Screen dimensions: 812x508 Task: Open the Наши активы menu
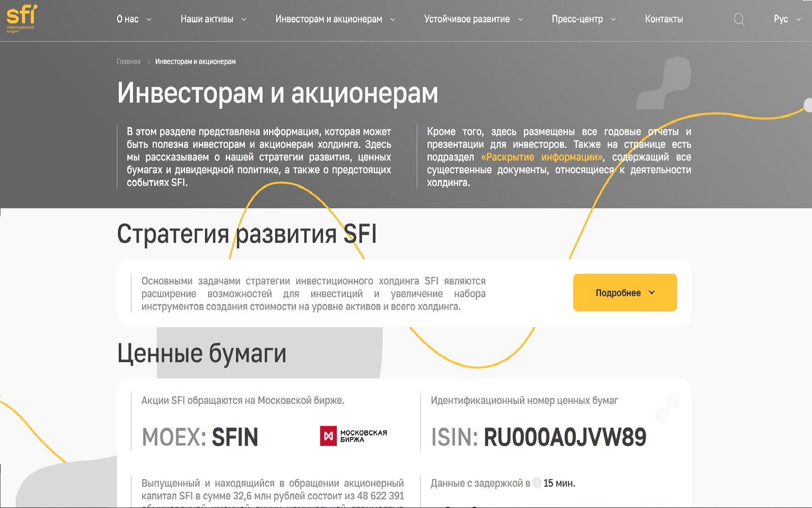coord(207,19)
